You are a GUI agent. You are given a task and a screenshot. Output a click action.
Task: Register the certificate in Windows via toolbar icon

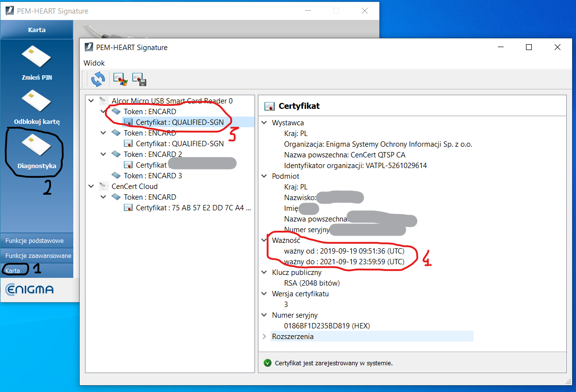(120, 79)
